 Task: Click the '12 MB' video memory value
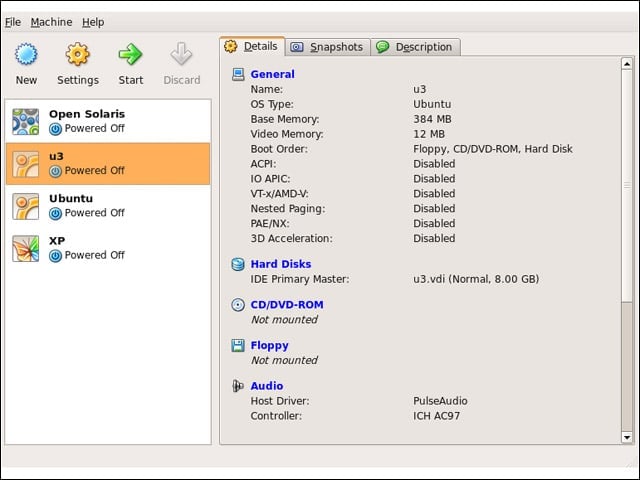429,134
